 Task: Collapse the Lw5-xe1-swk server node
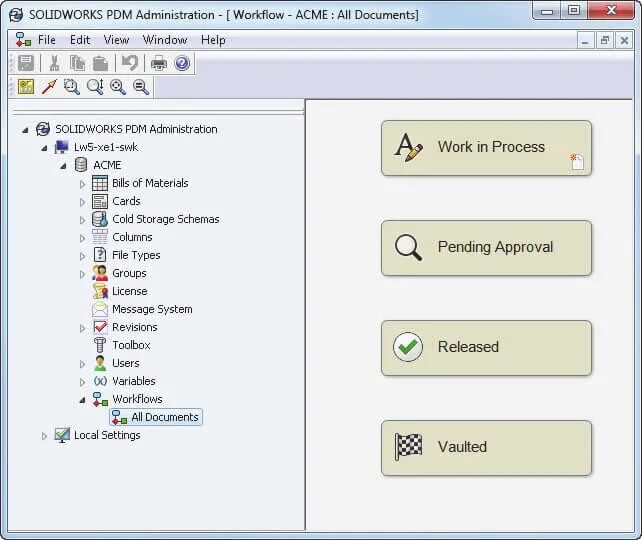pos(44,148)
